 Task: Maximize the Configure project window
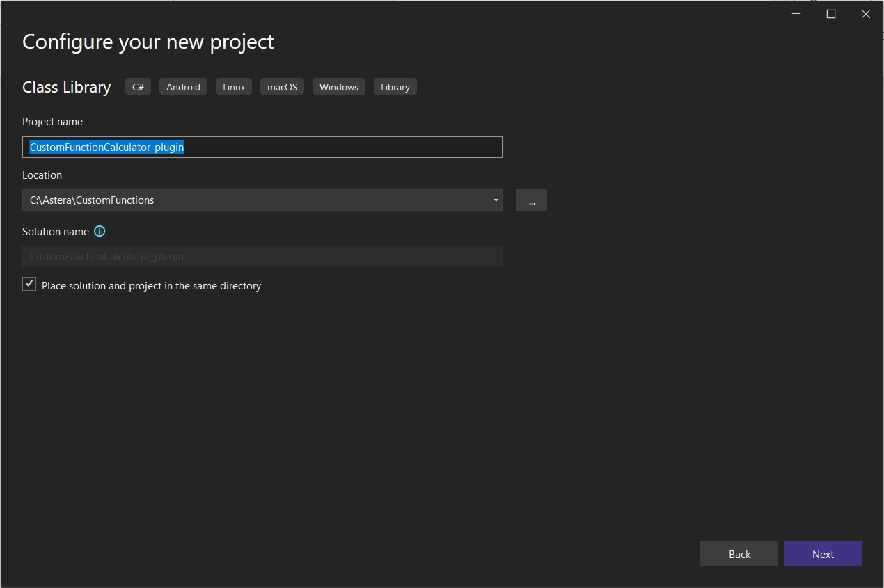830,14
